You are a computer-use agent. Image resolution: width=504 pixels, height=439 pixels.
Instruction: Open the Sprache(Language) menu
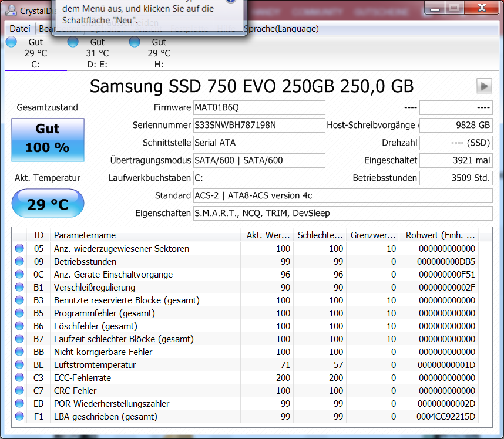(281, 29)
